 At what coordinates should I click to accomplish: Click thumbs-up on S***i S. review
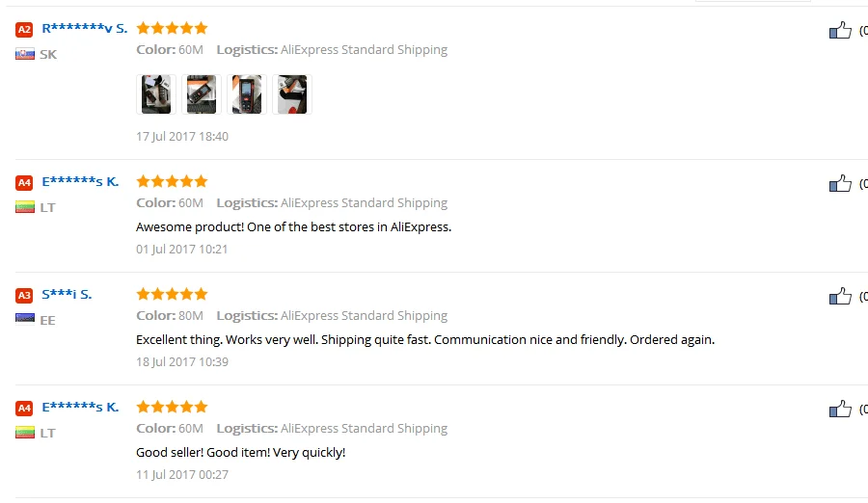pyautogui.click(x=840, y=296)
